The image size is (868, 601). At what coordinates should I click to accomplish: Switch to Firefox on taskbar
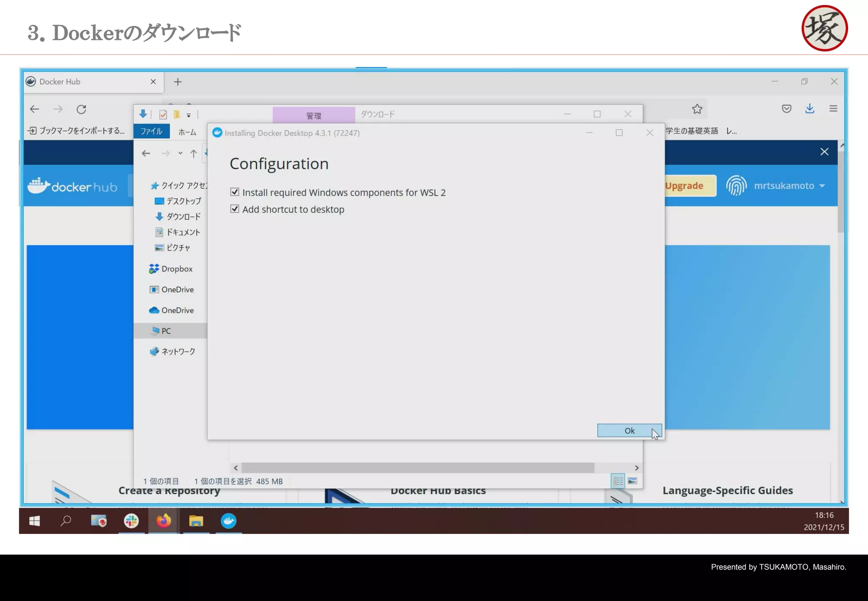[164, 521]
